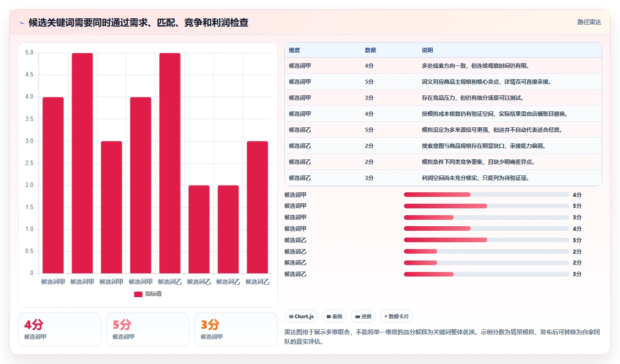This screenshot has height=364, width=620.
Task: Open the 4分 候选词甲 data card
Action: pos(60,329)
